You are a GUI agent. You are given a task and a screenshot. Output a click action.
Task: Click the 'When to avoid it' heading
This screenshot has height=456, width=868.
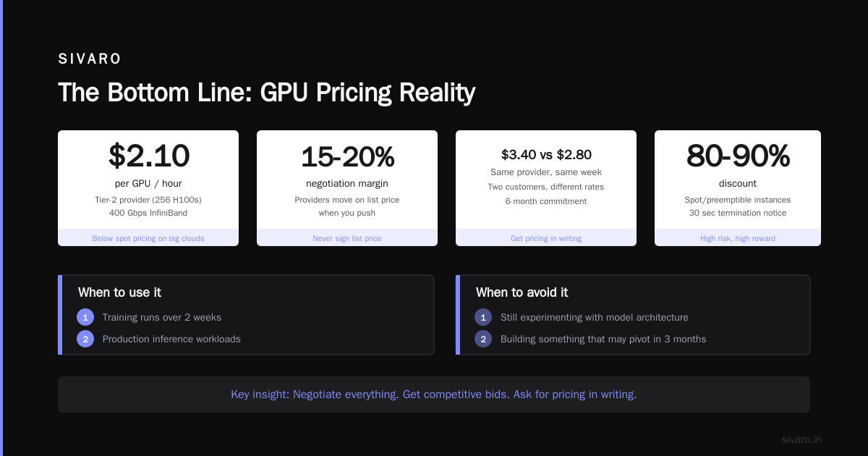[522, 292]
